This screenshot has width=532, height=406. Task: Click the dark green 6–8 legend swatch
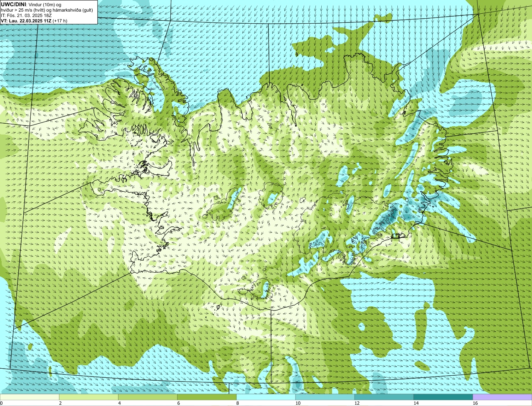(207, 397)
